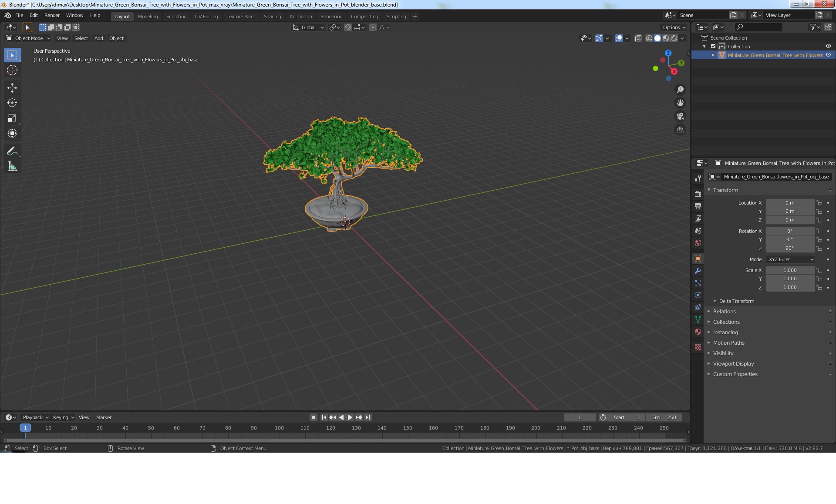The image size is (836, 504).
Task: Open the Object Mode dropdown
Action: coord(28,38)
